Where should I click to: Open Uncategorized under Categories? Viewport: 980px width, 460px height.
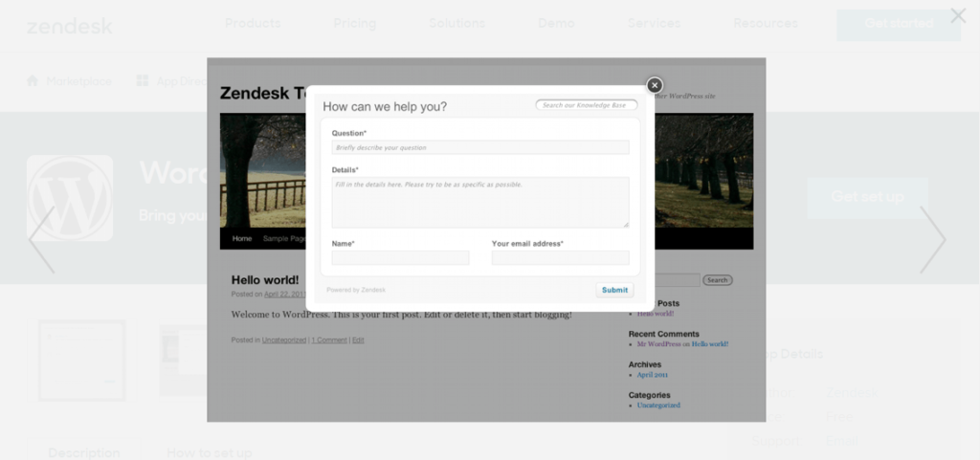coord(658,405)
